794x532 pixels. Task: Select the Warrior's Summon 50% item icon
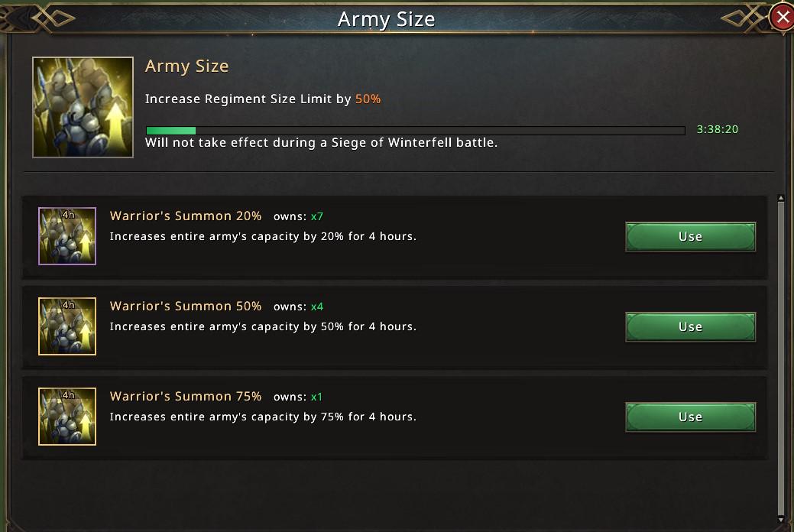point(67,326)
